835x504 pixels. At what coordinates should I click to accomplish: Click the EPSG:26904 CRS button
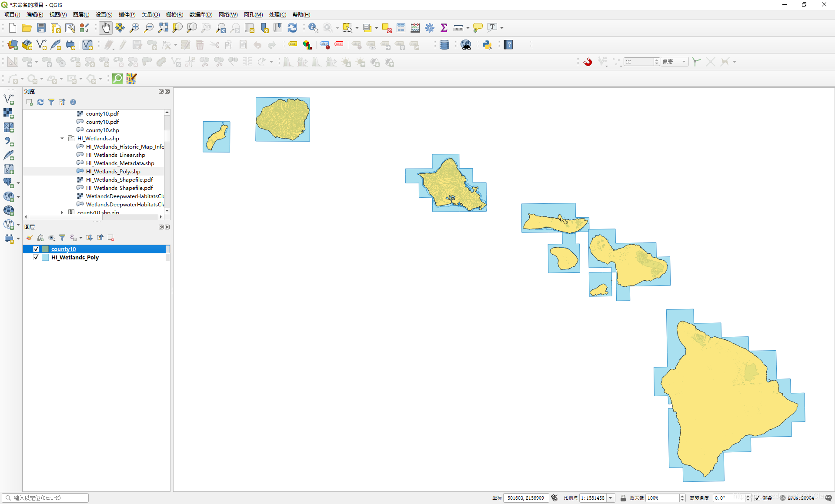click(797, 498)
